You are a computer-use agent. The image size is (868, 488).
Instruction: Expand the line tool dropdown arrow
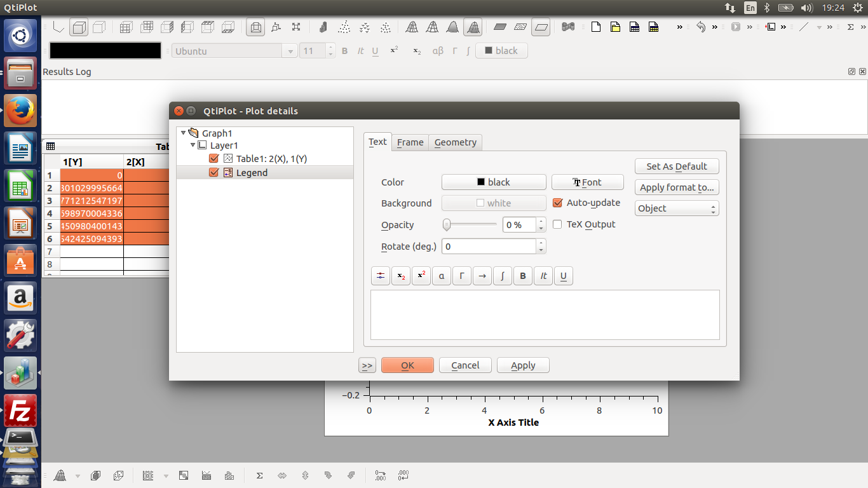819,27
